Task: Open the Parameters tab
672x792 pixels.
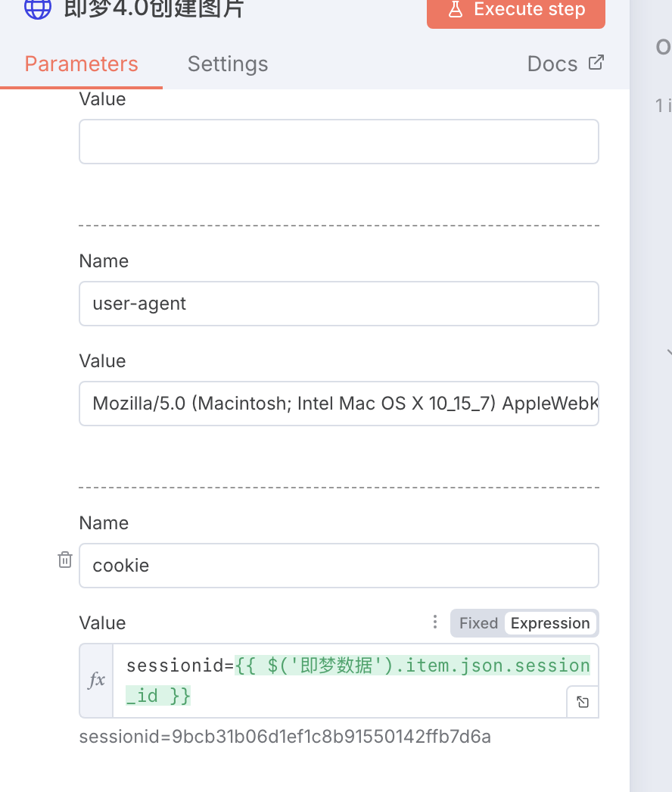Action: (82, 64)
